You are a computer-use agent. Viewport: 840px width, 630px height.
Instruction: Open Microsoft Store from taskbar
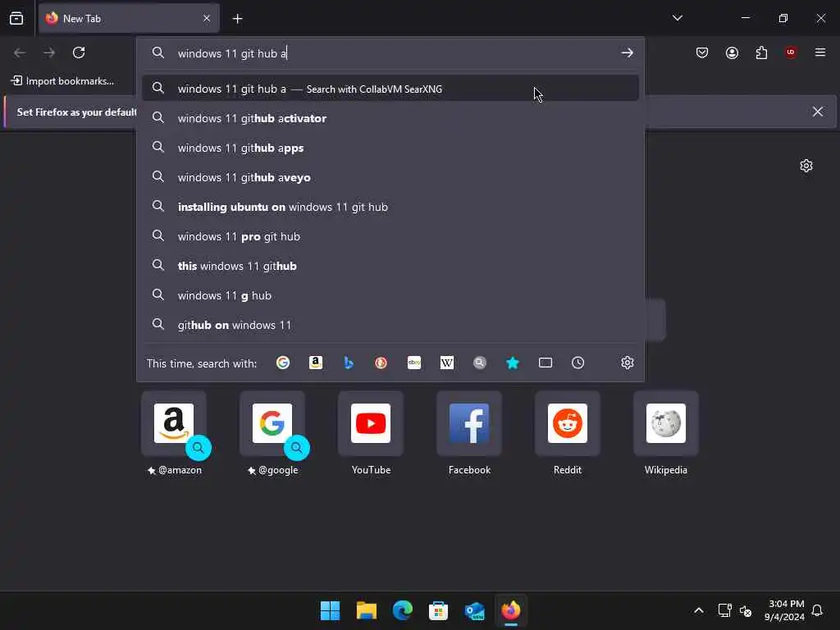(438, 610)
